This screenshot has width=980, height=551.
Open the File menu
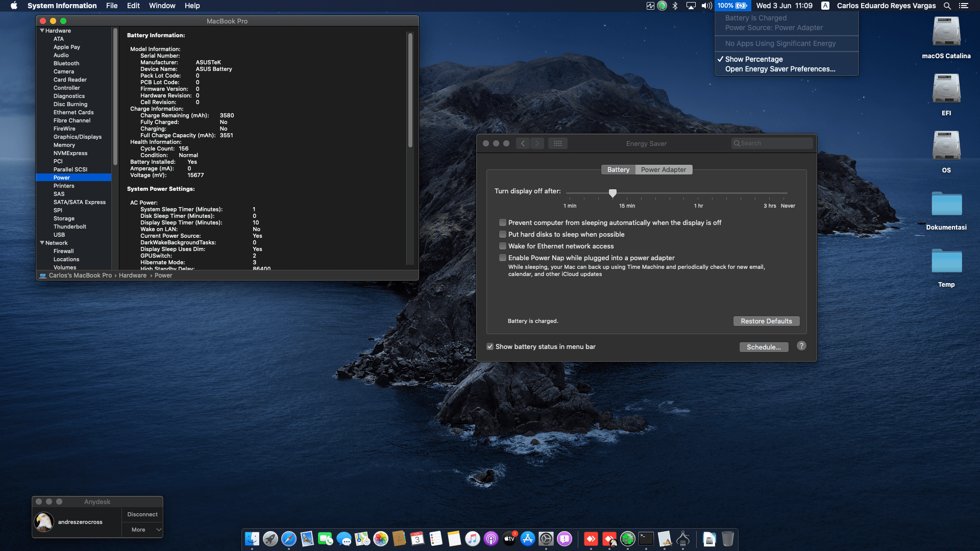pos(112,6)
